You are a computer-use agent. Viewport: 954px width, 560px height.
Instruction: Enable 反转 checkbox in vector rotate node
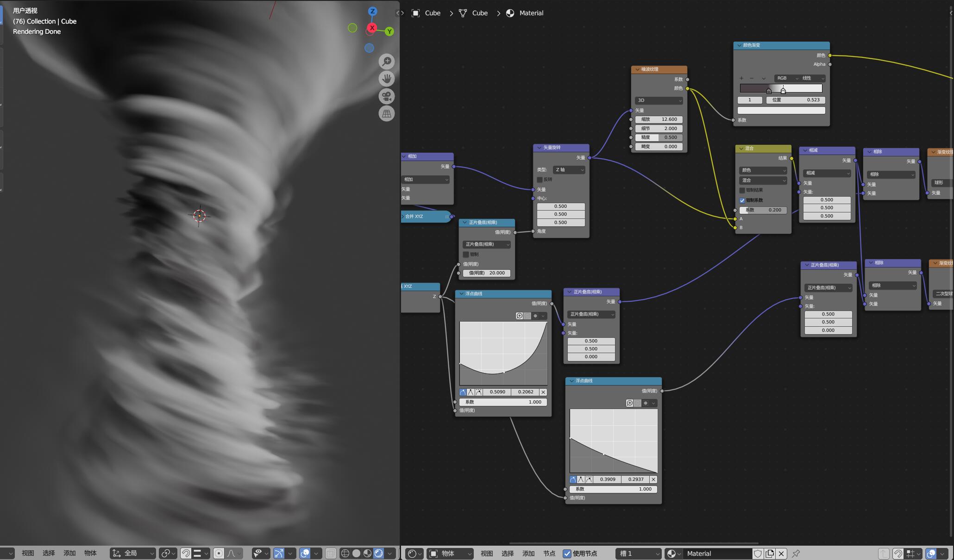(540, 180)
